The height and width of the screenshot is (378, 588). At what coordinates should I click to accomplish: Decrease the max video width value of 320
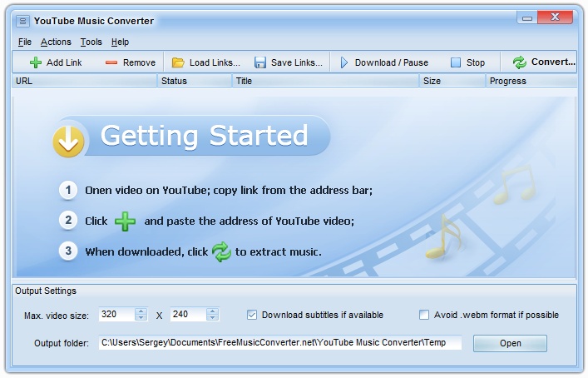point(141,317)
